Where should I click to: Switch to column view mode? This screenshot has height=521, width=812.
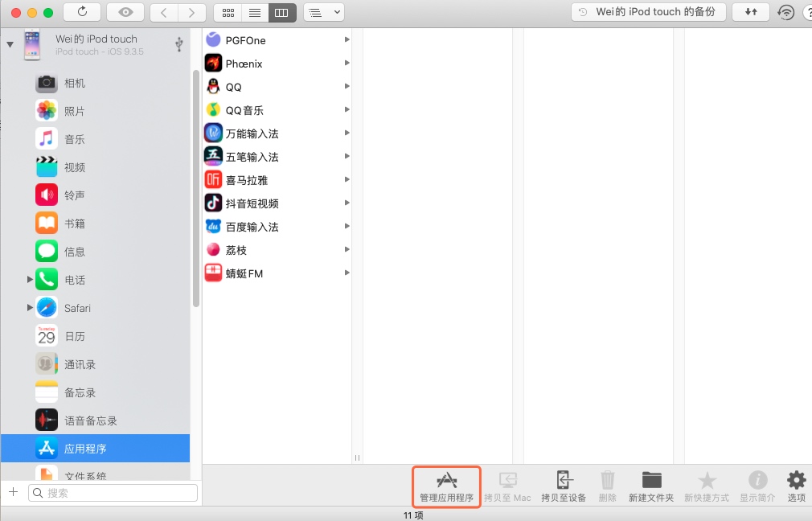tap(281, 13)
